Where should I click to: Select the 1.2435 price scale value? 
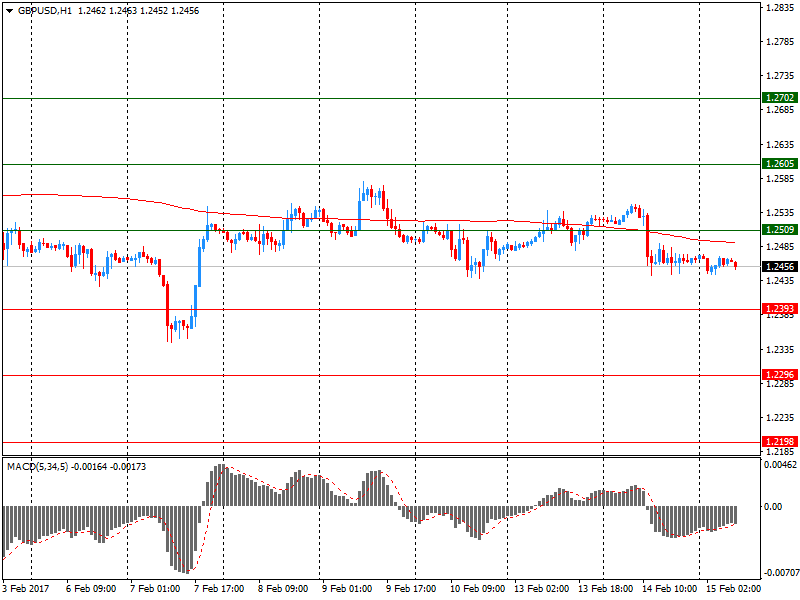[781, 281]
